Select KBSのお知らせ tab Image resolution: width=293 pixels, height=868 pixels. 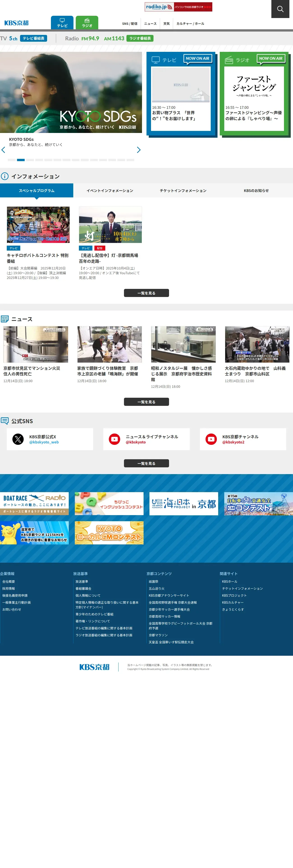tap(256, 190)
